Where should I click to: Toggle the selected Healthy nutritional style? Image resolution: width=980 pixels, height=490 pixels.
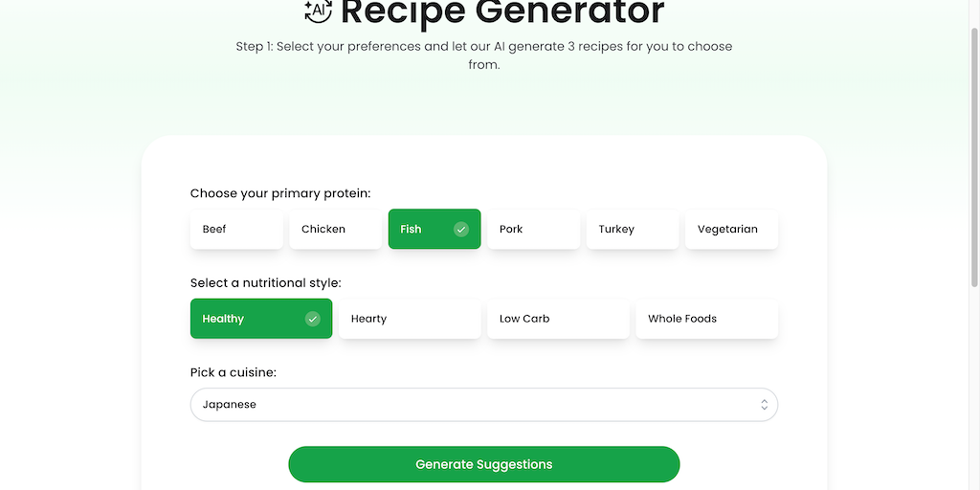[249, 319]
